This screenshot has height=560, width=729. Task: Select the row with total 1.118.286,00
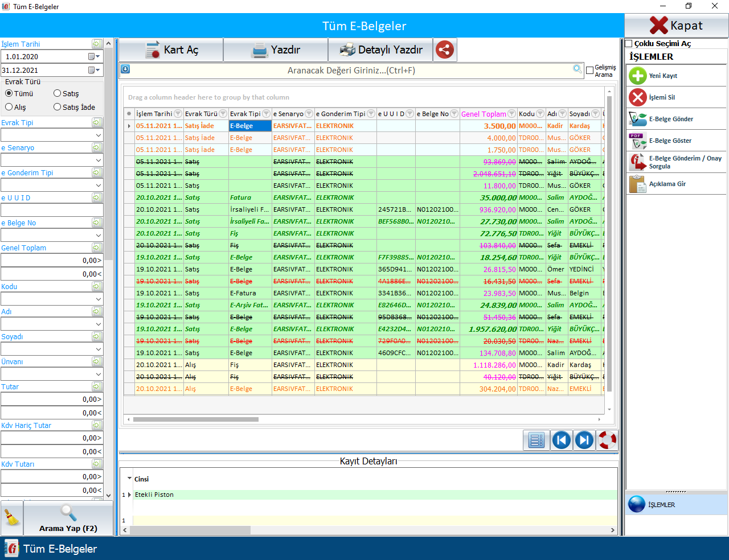(364, 365)
